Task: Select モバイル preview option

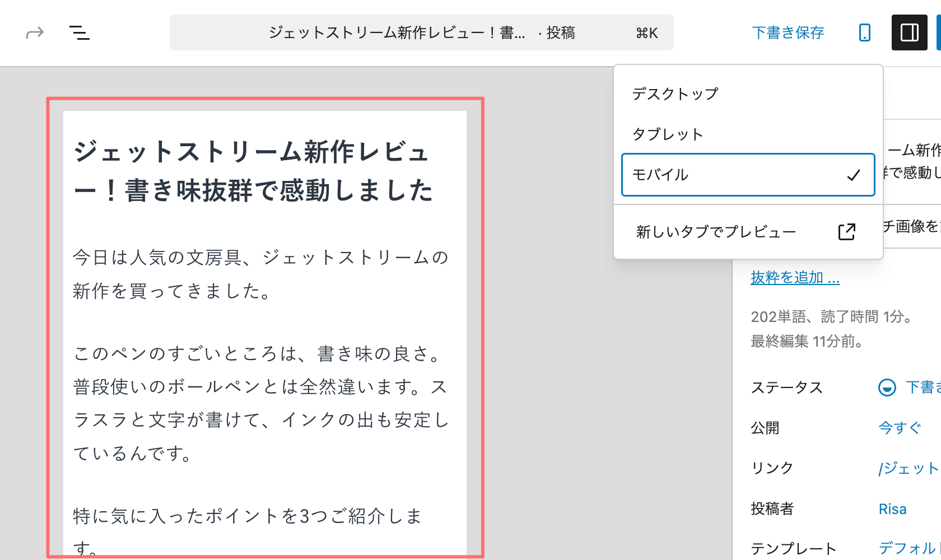Action: coord(748,175)
